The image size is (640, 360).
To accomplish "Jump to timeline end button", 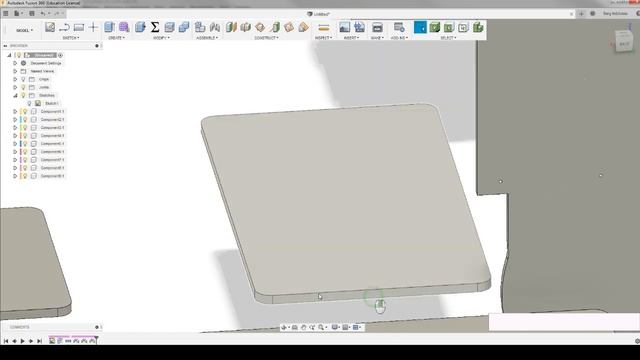I will click(x=39, y=341).
